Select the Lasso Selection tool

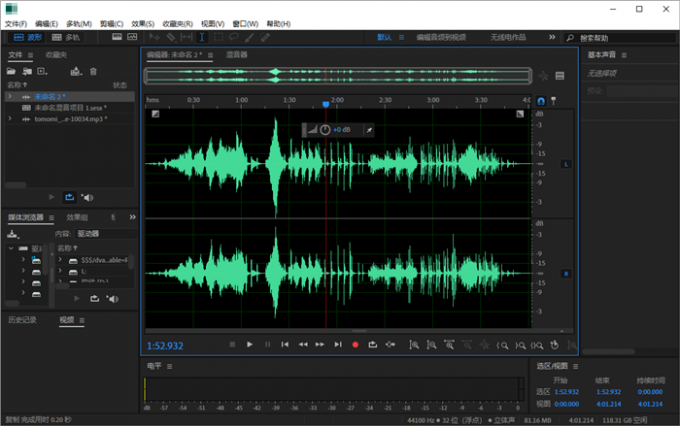pos(234,37)
